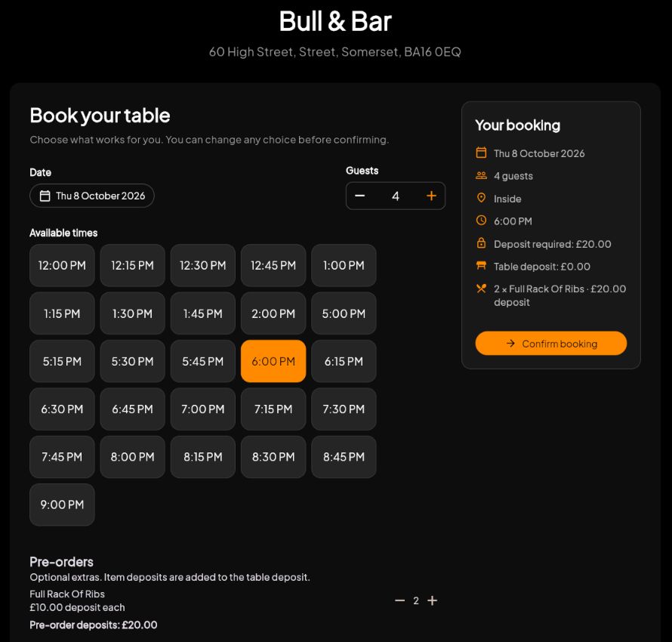Click the location pin icon beside Inside
Screen dimensions: 672x642
tap(481, 198)
